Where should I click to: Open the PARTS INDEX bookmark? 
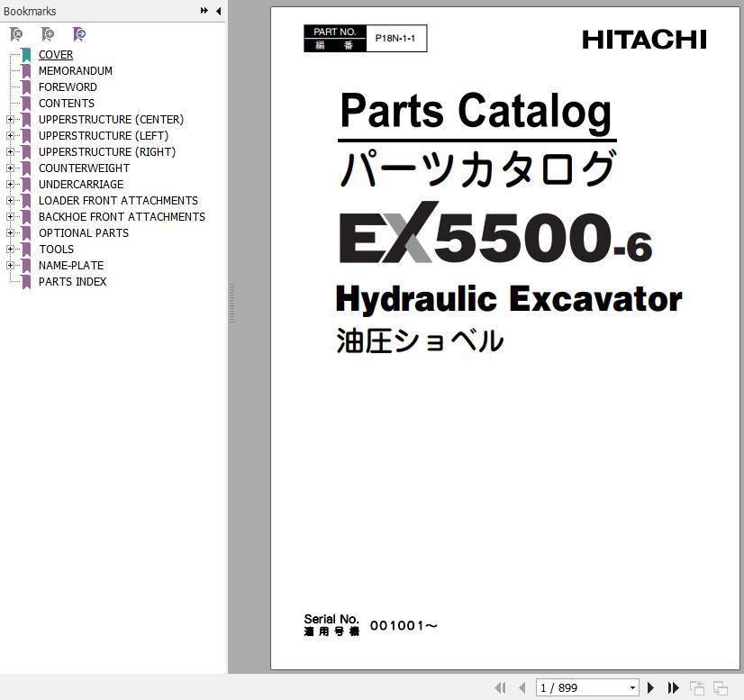[72, 282]
